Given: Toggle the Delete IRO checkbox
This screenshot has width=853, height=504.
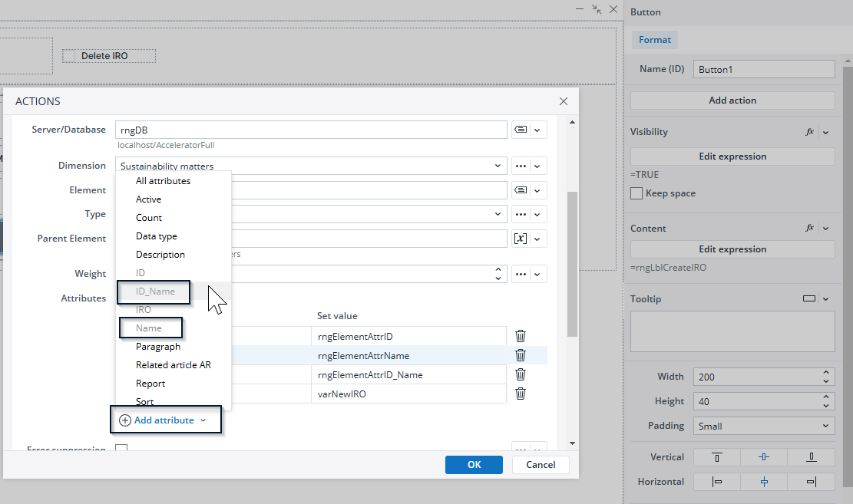Looking at the screenshot, I should pyautogui.click(x=70, y=56).
